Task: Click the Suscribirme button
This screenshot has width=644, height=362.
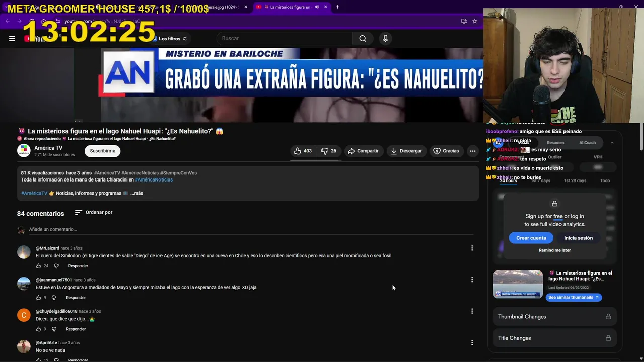Action: (103, 151)
